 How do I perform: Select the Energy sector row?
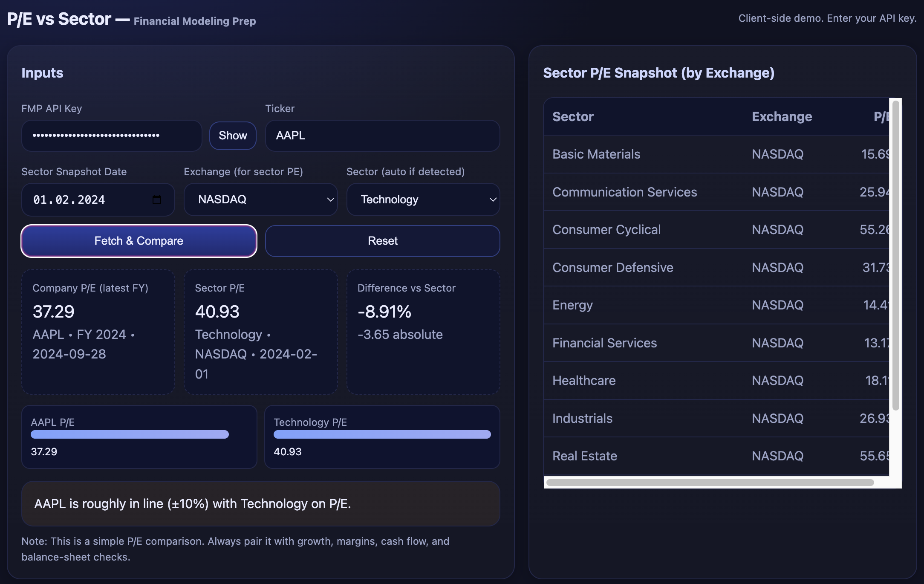[716, 305]
